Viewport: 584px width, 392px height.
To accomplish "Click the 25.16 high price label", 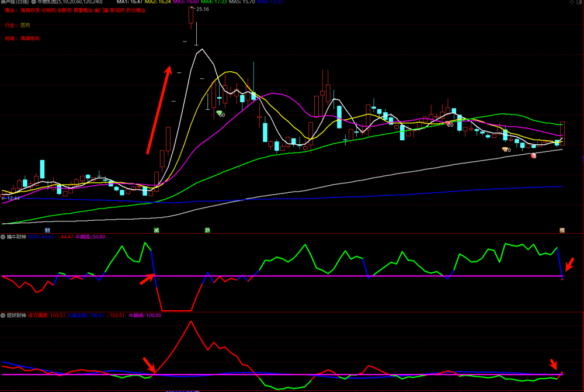I will click(203, 9).
